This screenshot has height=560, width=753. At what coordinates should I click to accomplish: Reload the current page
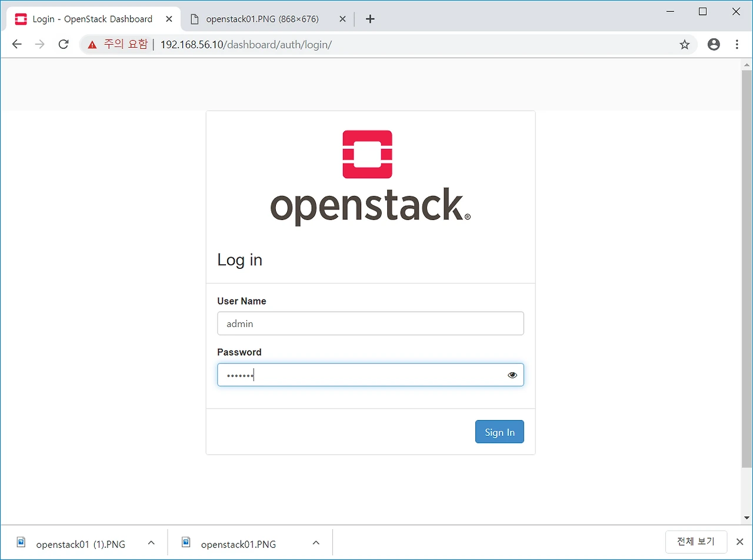tap(64, 44)
